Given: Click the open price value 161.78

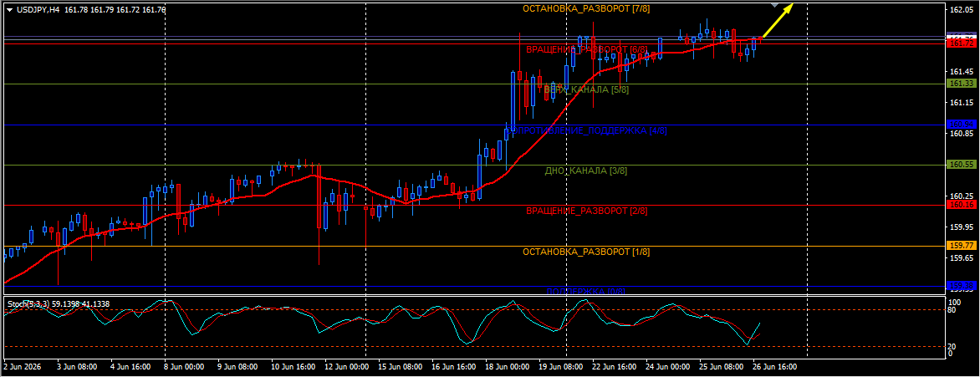Looking at the screenshot, I should coord(74,10).
